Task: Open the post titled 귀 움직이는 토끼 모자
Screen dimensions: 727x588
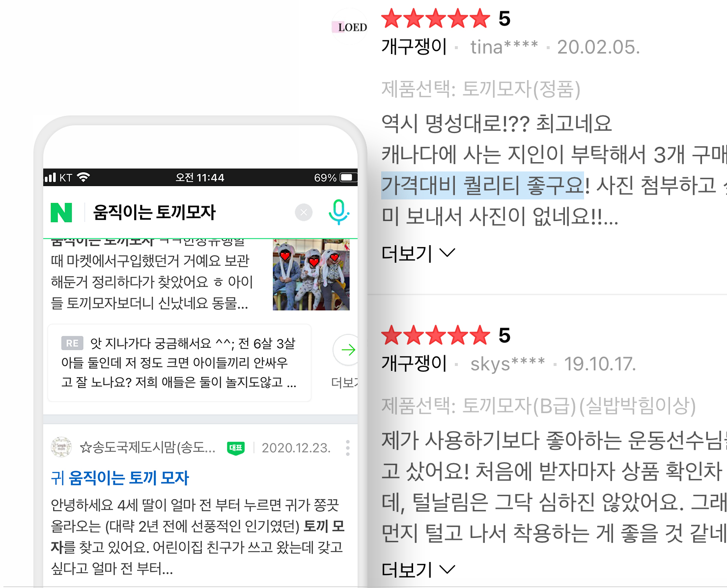Action: [x=120, y=477]
